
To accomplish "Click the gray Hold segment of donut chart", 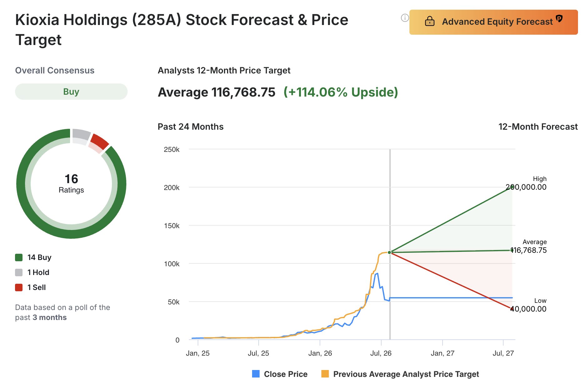I will click(x=81, y=134).
